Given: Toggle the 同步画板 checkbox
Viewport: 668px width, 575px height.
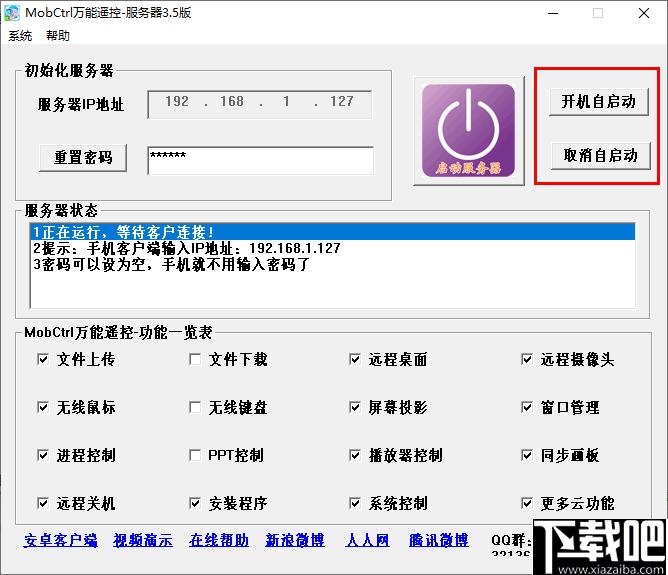Looking at the screenshot, I should (527, 455).
